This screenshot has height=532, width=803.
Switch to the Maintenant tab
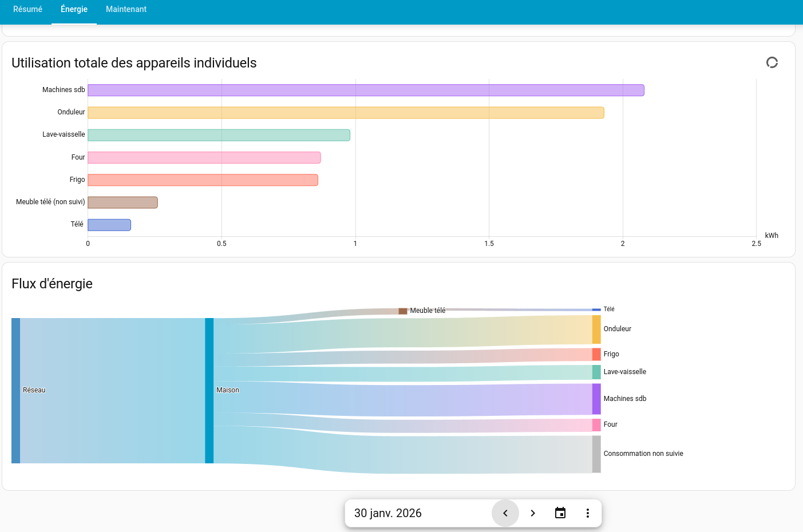(126, 9)
